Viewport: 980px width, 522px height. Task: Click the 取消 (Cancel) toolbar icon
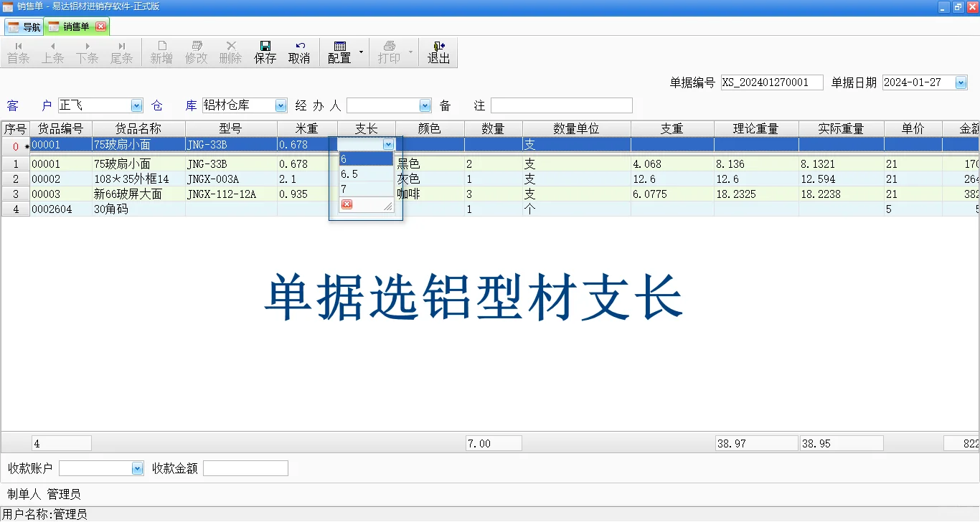coord(299,52)
